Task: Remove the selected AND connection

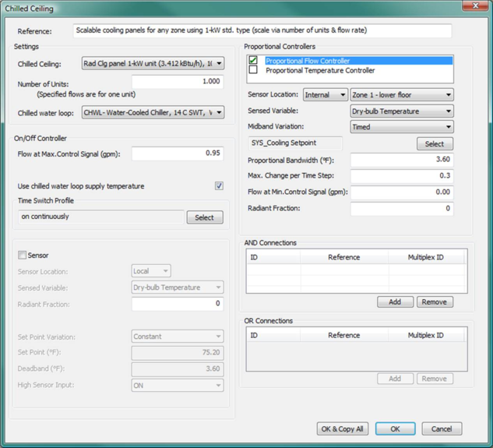Action: coord(435,302)
